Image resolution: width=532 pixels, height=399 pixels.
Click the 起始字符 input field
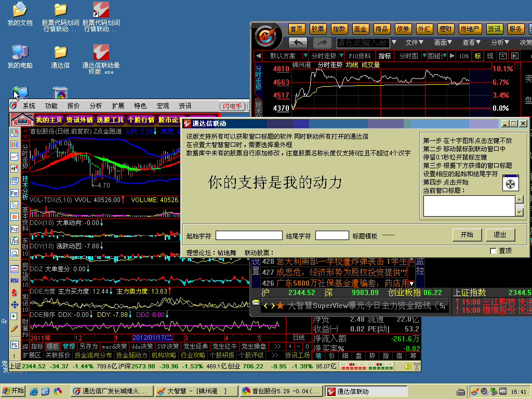point(249,235)
